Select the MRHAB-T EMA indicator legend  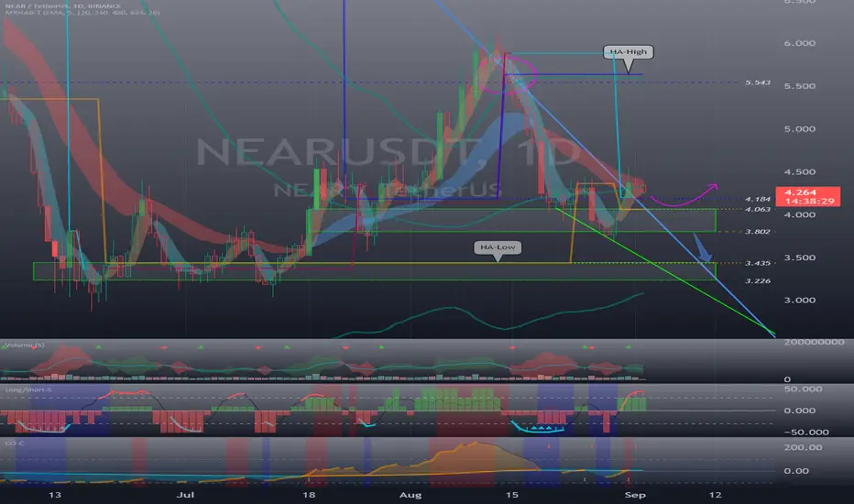tap(82, 12)
